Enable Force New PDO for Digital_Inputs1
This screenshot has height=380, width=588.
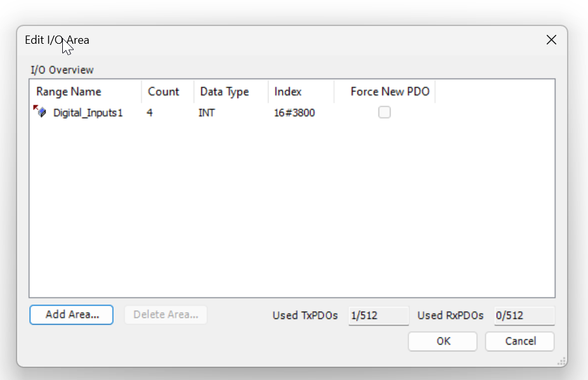coord(384,112)
